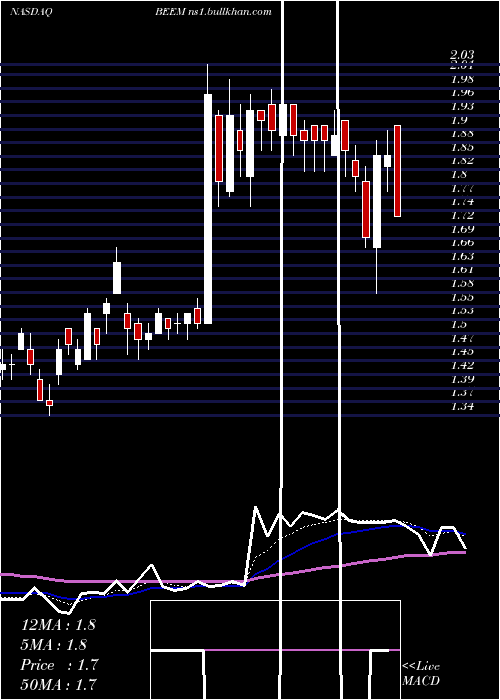Click the 1.96 price axis label
The height and width of the screenshot is (700, 500).
tap(462, 93)
